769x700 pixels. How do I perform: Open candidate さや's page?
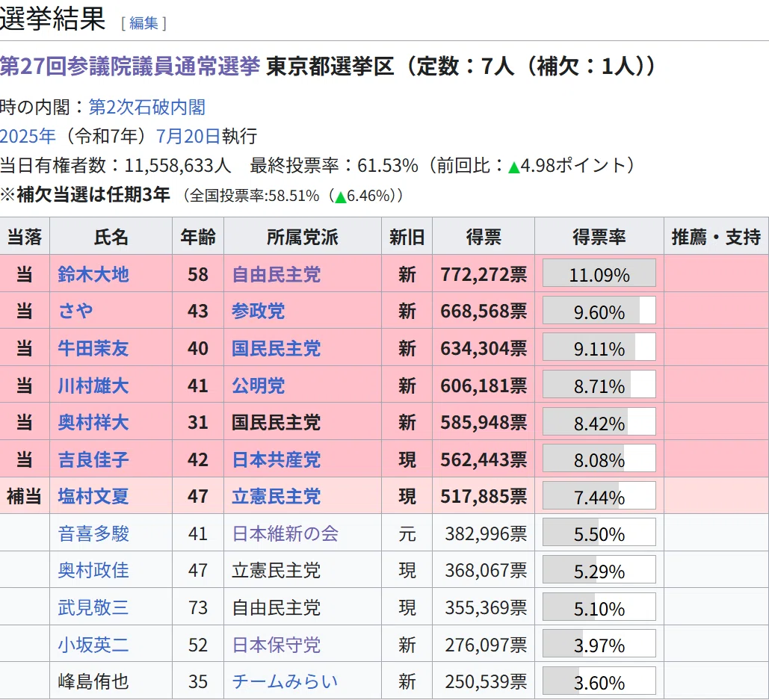75,311
